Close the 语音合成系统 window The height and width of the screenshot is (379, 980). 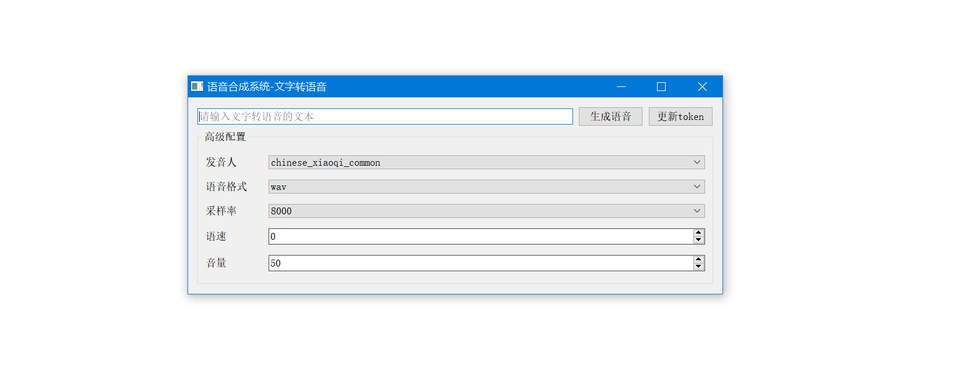pyautogui.click(x=702, y=86)
